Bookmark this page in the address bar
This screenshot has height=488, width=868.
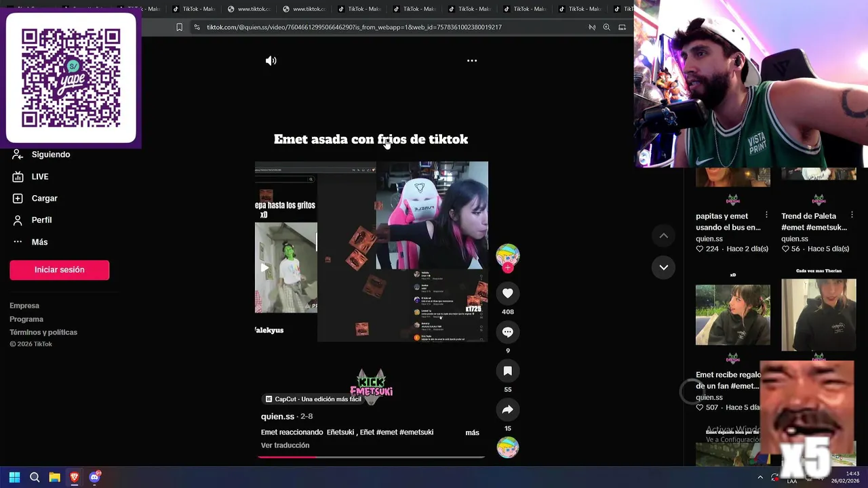click(x=179, y=27)
